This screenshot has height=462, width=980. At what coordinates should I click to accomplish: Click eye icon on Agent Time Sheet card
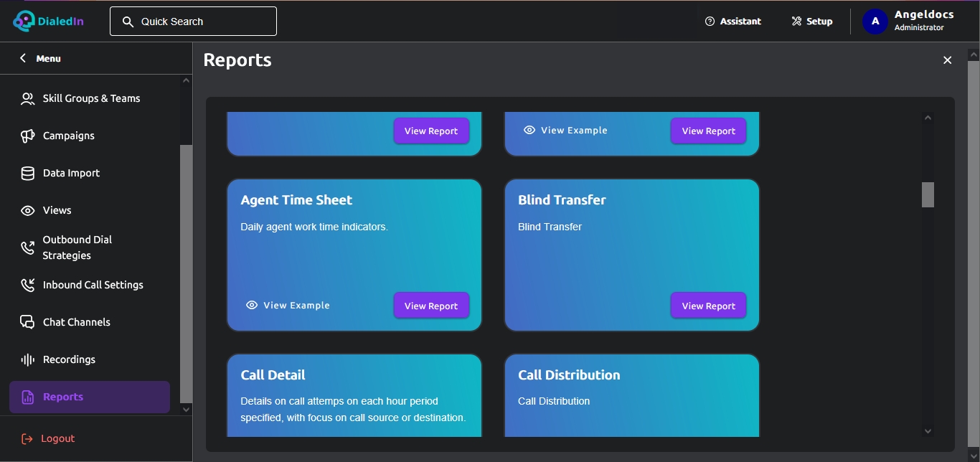point(252,305)
